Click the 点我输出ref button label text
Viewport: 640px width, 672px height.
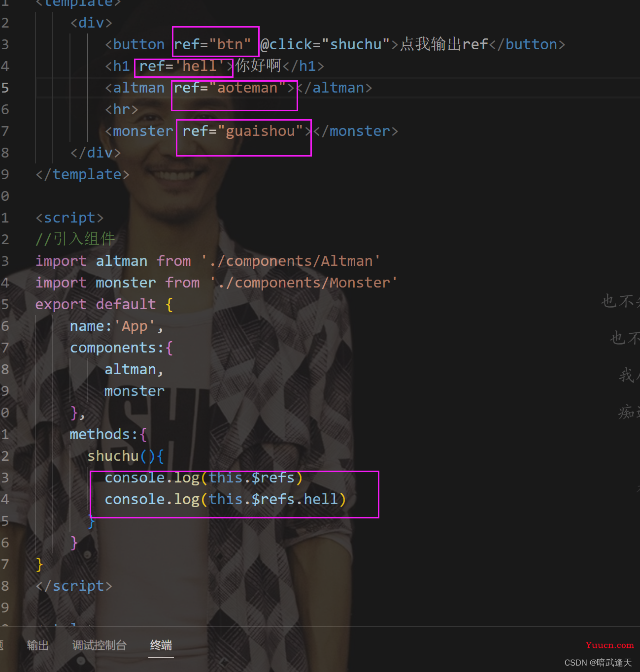pos(444,44)
